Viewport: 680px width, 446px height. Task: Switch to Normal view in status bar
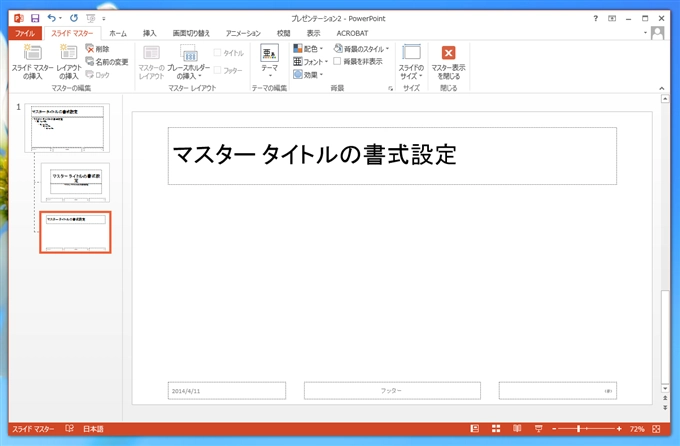pos(475,429)
